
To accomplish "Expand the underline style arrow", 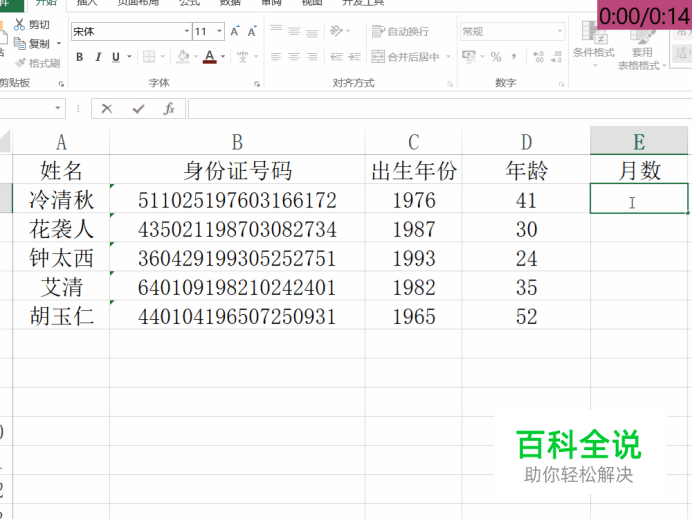I will click(129, 57).
